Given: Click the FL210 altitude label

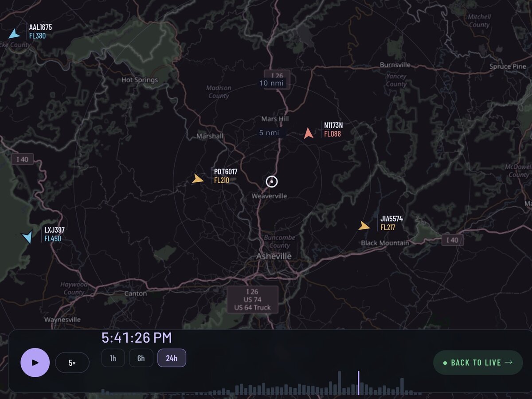Looking at the screenshot, I should point(222,180).
